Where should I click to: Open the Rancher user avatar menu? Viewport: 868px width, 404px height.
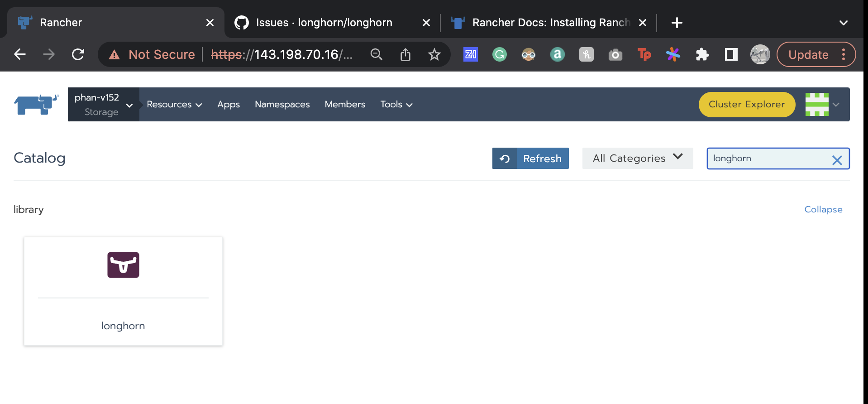pyautogui.click(x=817, y=104)
